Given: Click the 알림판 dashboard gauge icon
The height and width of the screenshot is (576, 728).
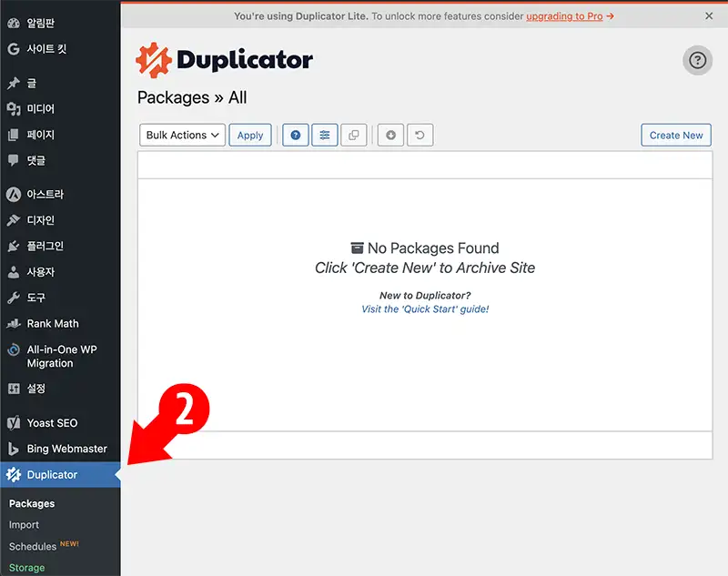Looking at the screenshot, I should (x=14, y=23).
